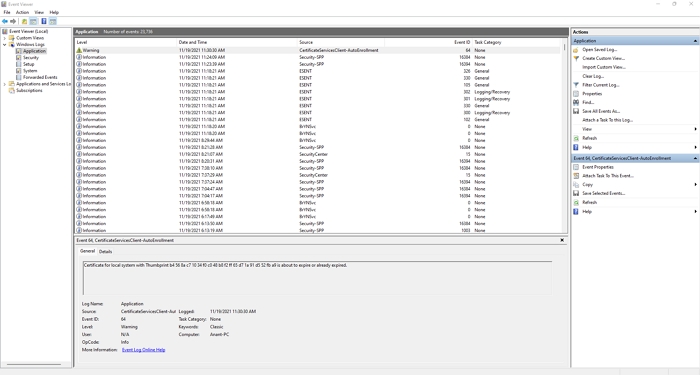Switch to the General tab
The image size is (700, 375).
[87, 251]
